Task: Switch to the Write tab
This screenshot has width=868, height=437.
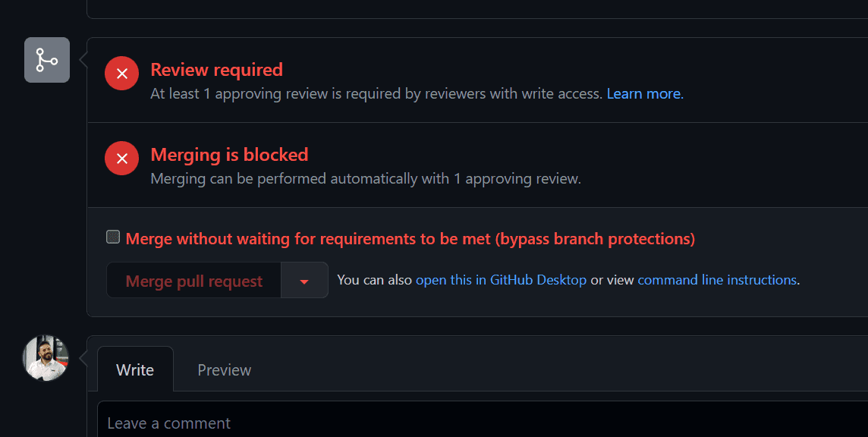Action: 135,369
